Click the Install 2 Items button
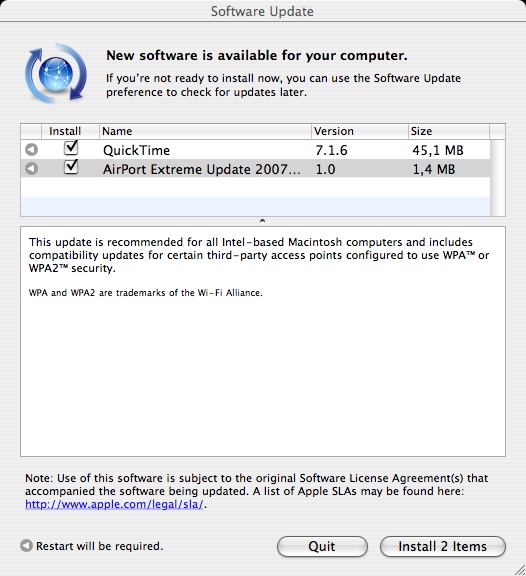Viewport: 526px width, 576px height. coord(443,546)
